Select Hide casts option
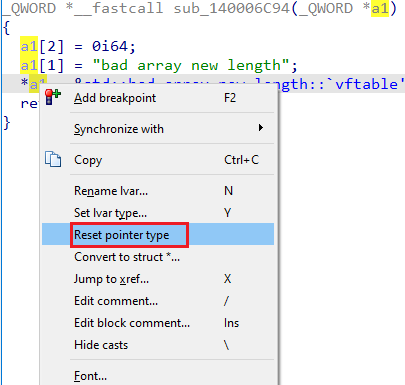This screenshot has height=385, width=405. click(158, 345)
